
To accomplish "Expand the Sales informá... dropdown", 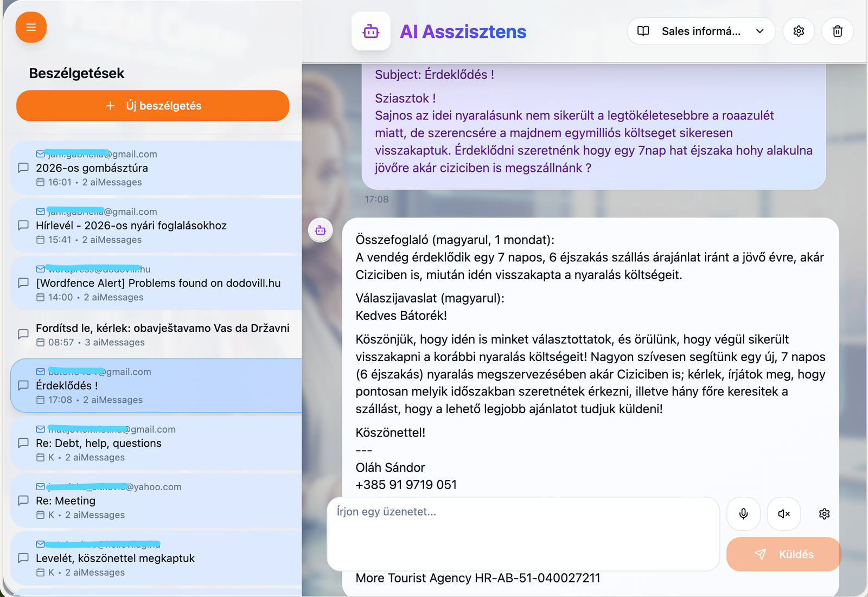I will click(700, 31).
